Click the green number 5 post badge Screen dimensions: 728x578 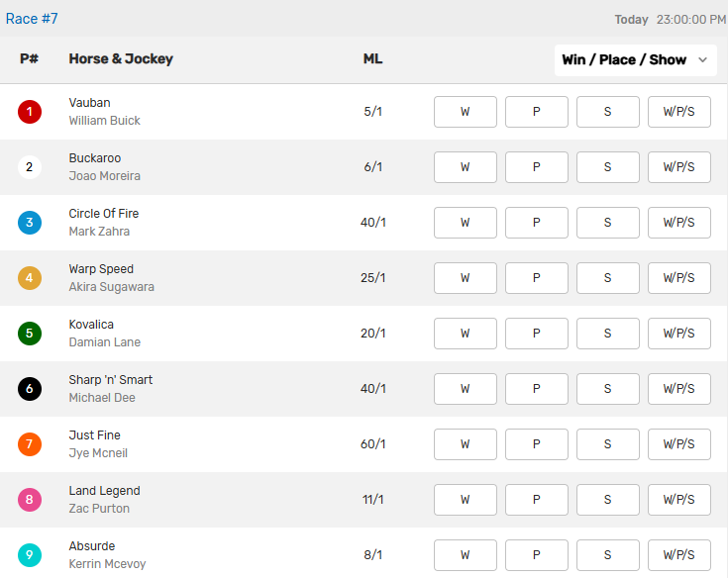coord(29,334)
